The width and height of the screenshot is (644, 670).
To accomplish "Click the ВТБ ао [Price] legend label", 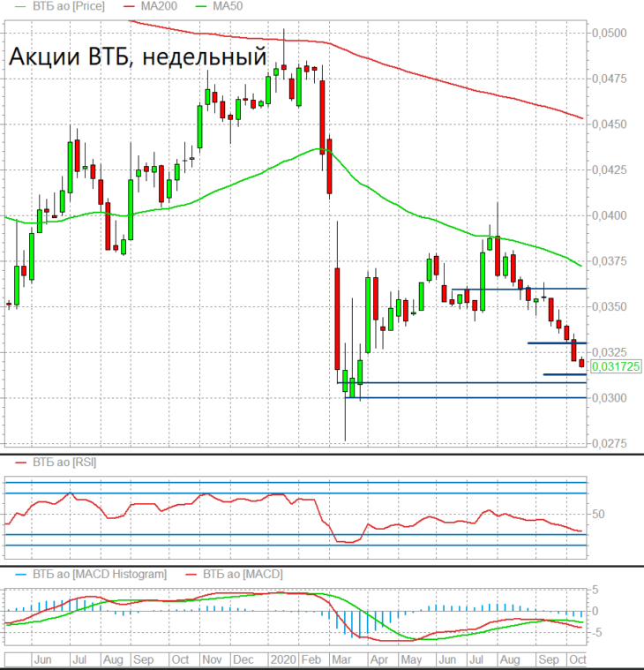I will tap(68, 6).
